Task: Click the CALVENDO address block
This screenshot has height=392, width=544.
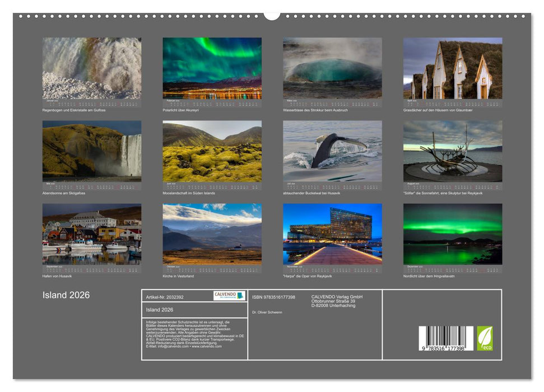Action: (336, 300)
